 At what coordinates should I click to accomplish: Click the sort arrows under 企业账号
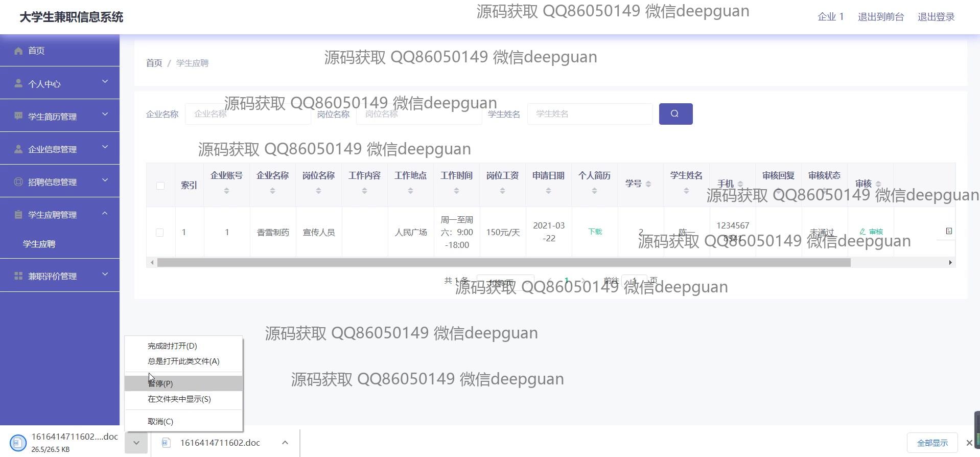pyautogui.click(x=226, y=191)
